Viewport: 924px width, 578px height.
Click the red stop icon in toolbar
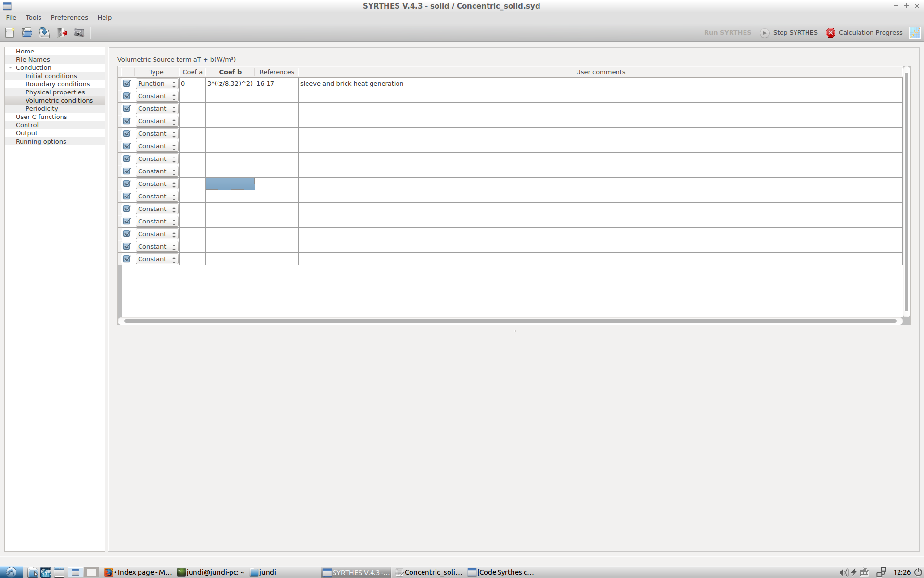pos(830,33)
